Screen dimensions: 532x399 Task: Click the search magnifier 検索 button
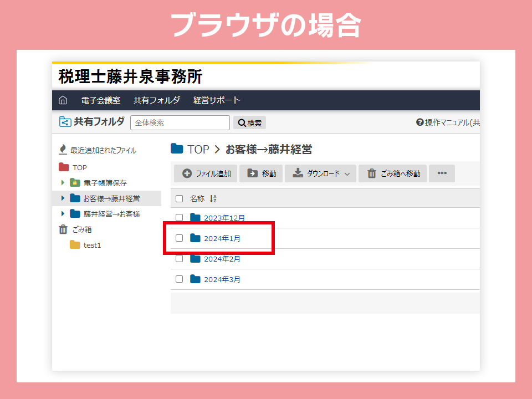click(249, 123)
